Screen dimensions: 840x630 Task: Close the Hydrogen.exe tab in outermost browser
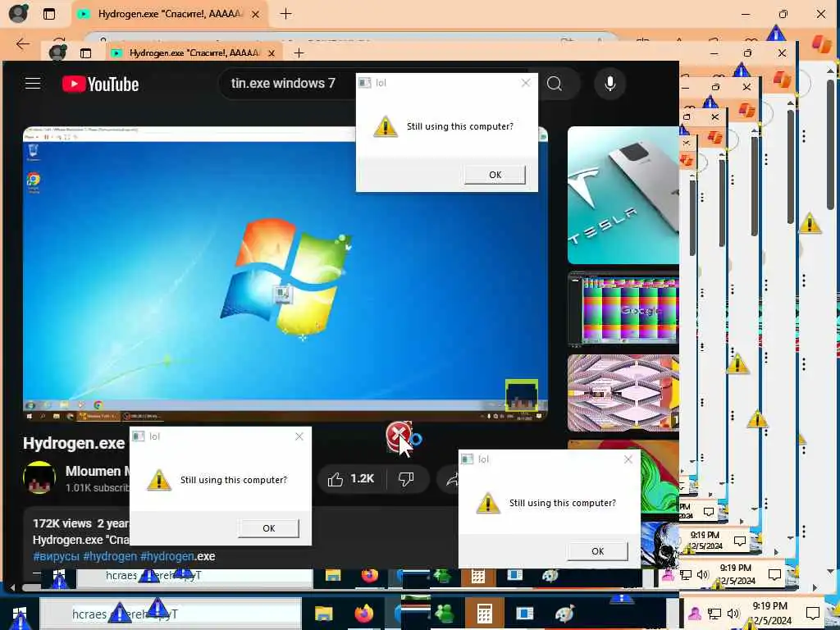point(256,14)
